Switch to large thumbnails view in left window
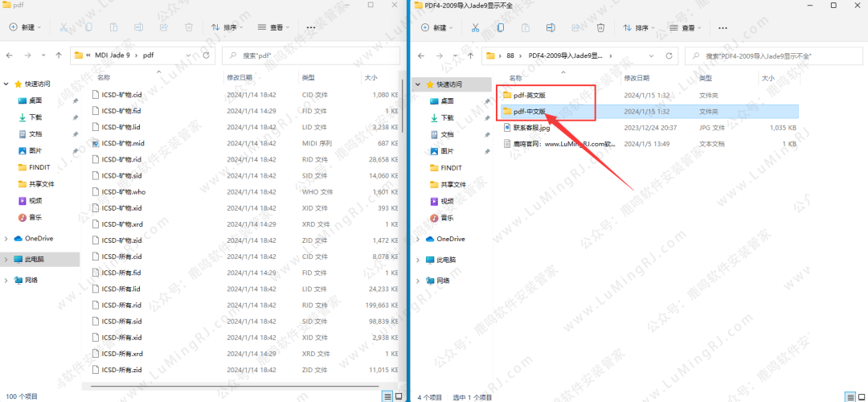This screenshot has width=868, height=402. (399, 396)
